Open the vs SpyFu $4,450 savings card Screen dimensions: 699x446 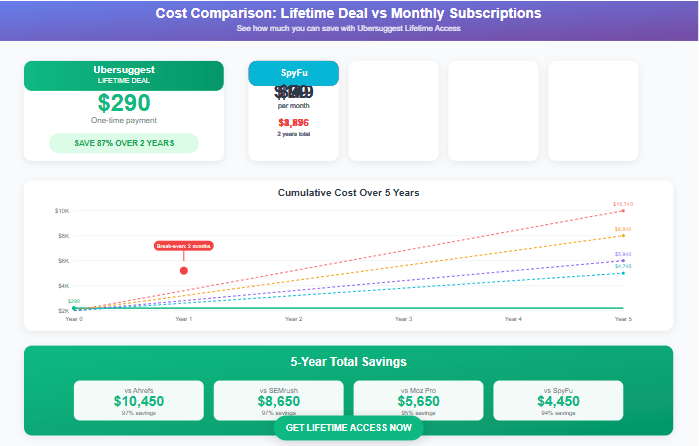pyautogui.click(x=558, y=399)
